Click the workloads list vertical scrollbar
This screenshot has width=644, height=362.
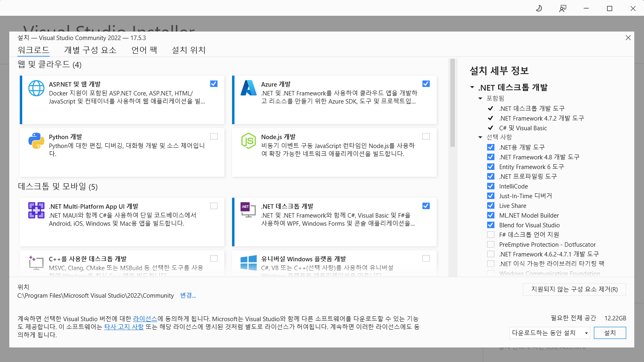[452, 104]
